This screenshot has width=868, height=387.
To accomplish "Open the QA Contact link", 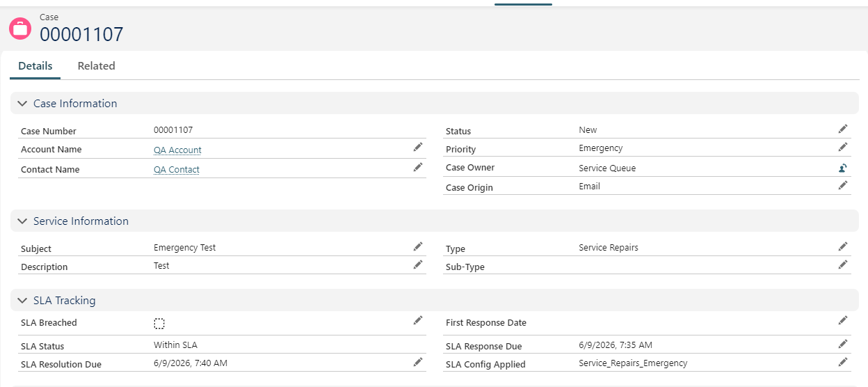I will pyautogui.click(x=177, y=169).
